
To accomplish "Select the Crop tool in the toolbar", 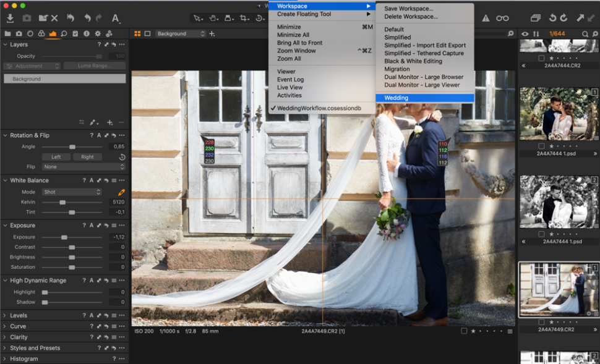I will 242,19.
